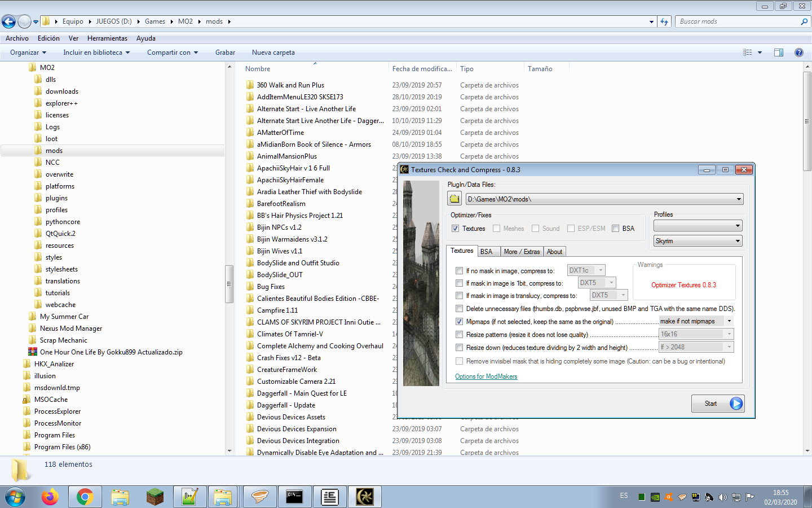Open the Action Center flag tray icon

click(x=749, y=497)
